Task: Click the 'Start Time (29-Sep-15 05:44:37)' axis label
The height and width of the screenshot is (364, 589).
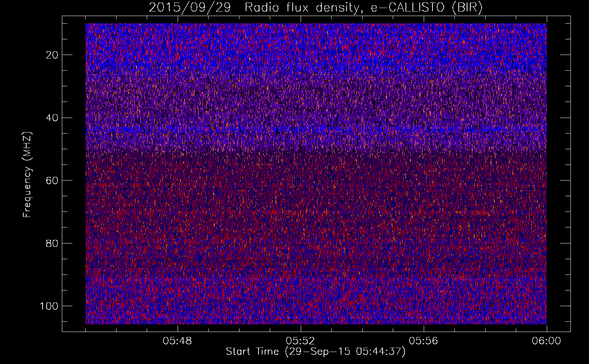Action: pos(316,352)
